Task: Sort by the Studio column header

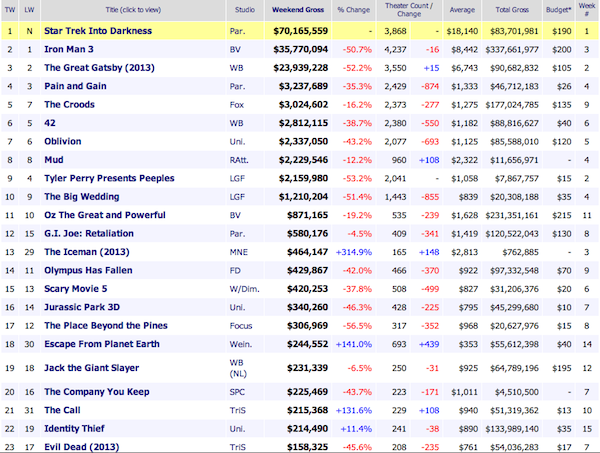Action: 245,10
